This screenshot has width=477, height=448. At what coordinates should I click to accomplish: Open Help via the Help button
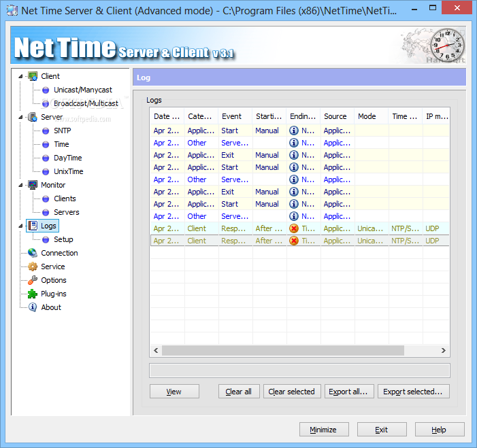point(440,430)
